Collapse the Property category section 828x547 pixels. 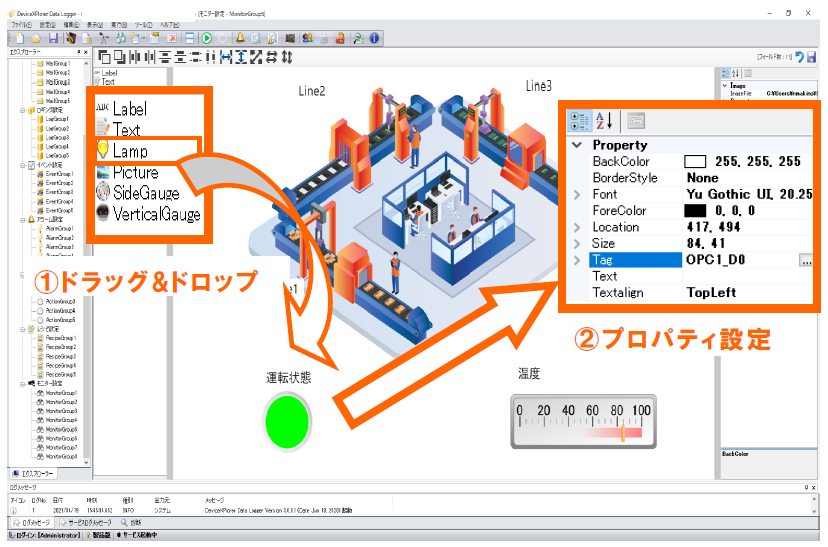click(x=577, y=145)
